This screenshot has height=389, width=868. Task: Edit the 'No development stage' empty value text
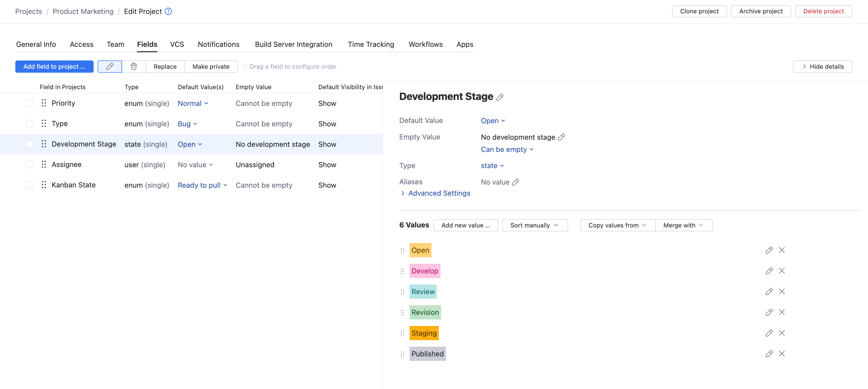(561, 137)
